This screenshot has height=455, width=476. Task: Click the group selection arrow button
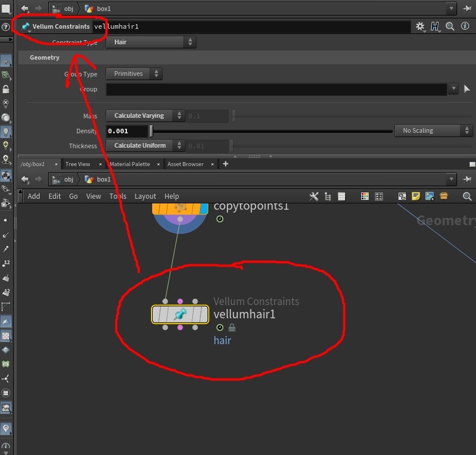(467, 89)
